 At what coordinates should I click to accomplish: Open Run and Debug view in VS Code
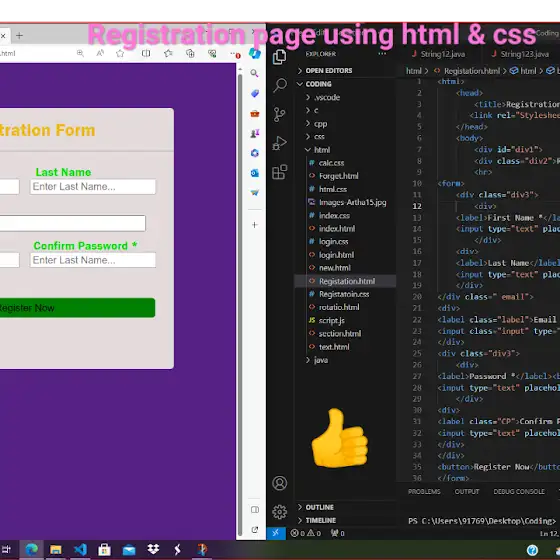[279, 143]
